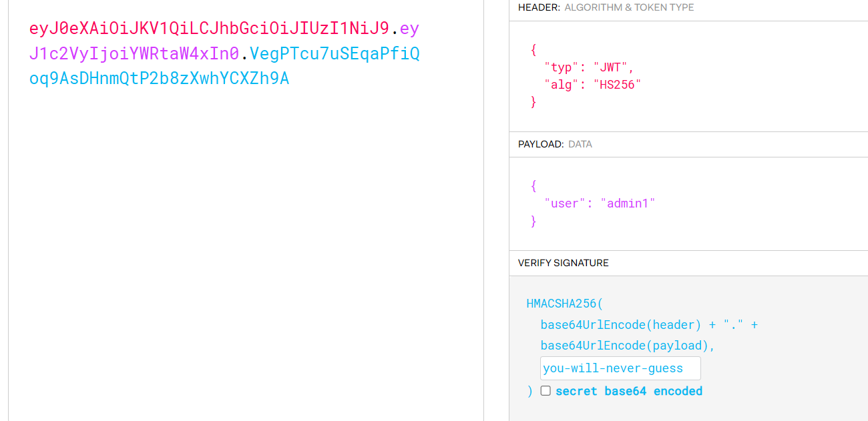Click the "JWT" value in header JSON
Image resolution: width=868 pixels, height=421 pixels.
point(613,67)
